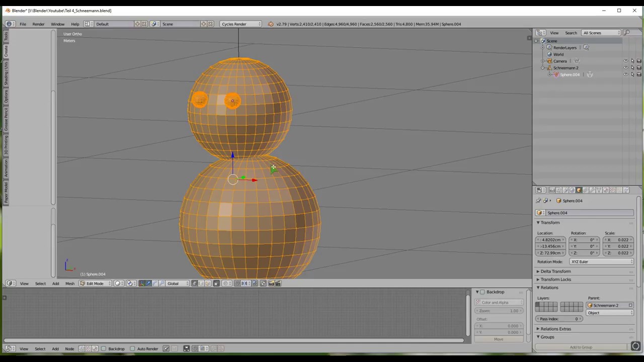Open the Material properties tab
The width and height of the screenshot is (644, 362).
(606, 190)
